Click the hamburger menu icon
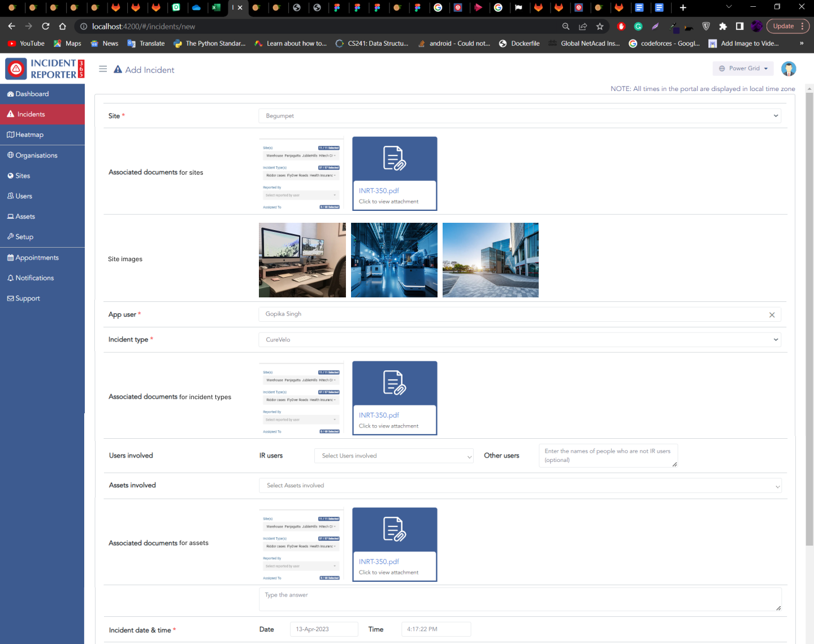 coord(103,69)
